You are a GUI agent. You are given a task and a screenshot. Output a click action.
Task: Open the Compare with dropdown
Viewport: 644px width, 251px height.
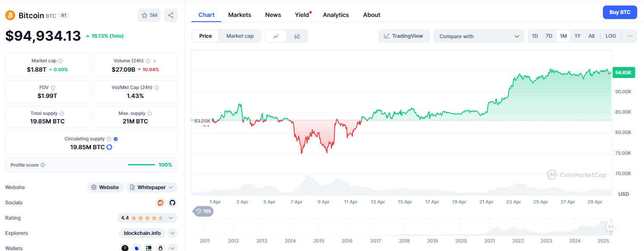point(478,36)
